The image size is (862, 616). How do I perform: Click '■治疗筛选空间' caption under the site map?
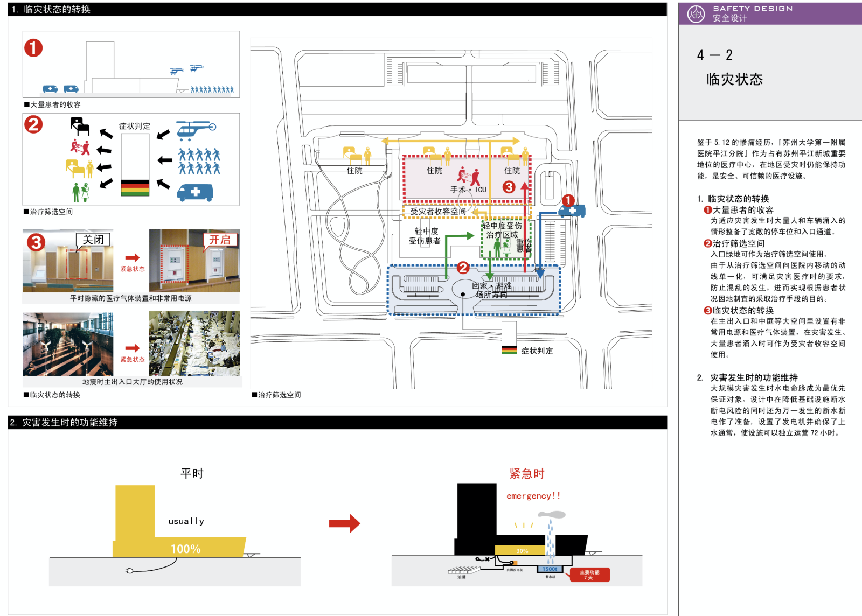tap(276, 395)
